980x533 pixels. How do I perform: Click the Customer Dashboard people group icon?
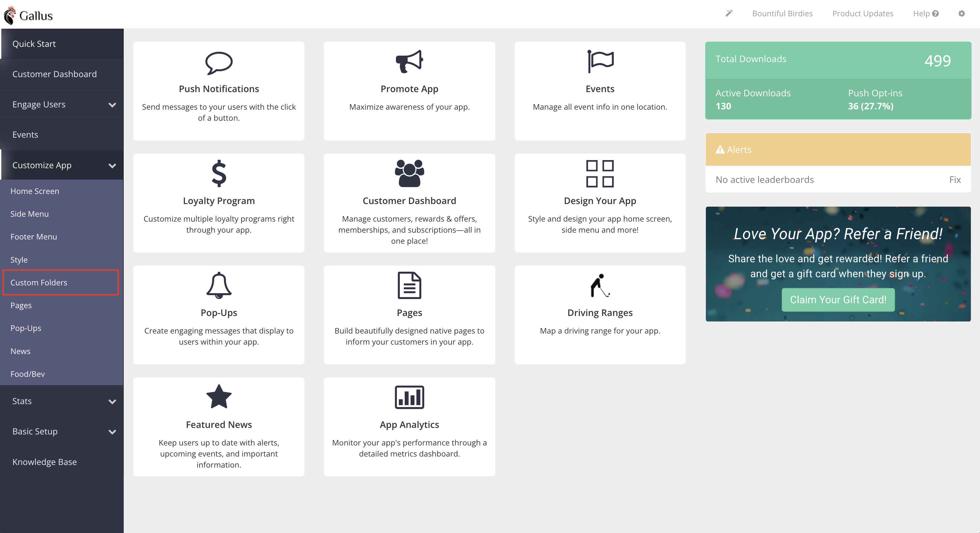click(409, 173)
